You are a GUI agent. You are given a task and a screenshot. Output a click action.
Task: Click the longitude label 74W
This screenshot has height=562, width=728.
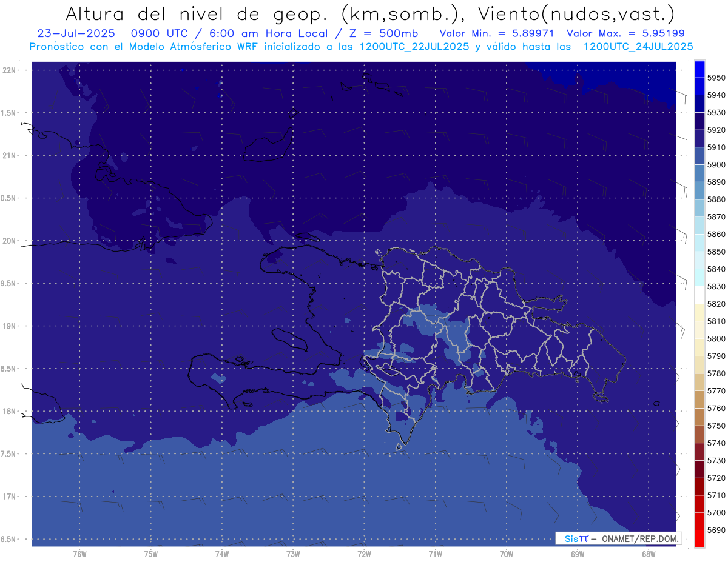click(x=221, y=554)
